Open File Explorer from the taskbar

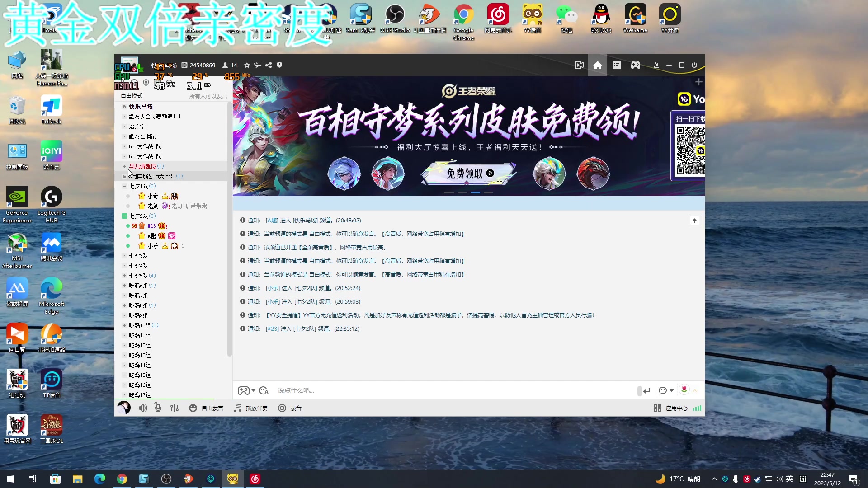click(x=77, y=479)
